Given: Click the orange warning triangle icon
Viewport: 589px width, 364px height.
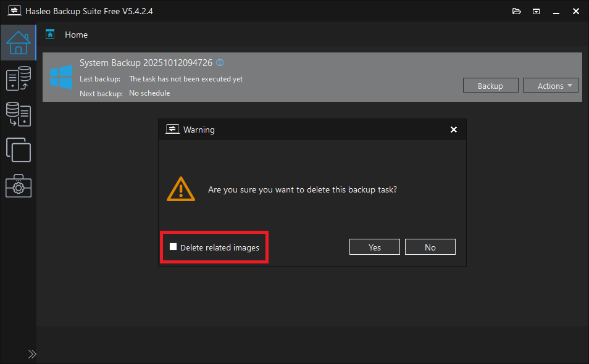Looking at the screenshot, I should pyautogui.click(x=181, y=189).
